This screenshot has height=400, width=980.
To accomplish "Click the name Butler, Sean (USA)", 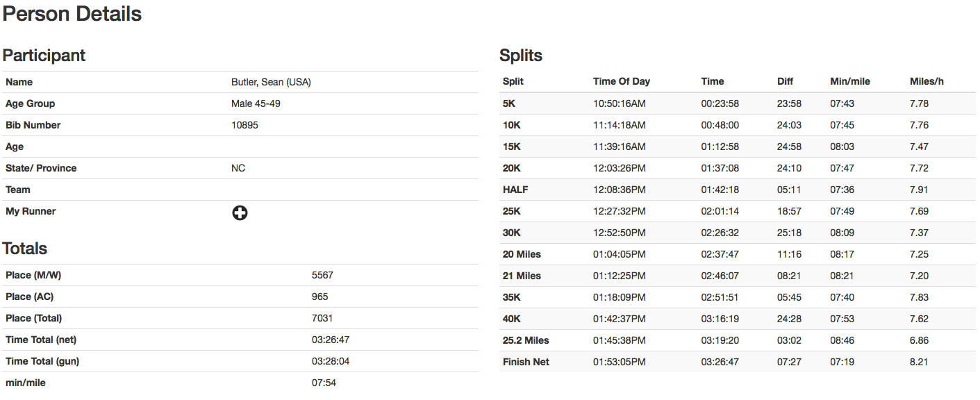I will point(271,82).
